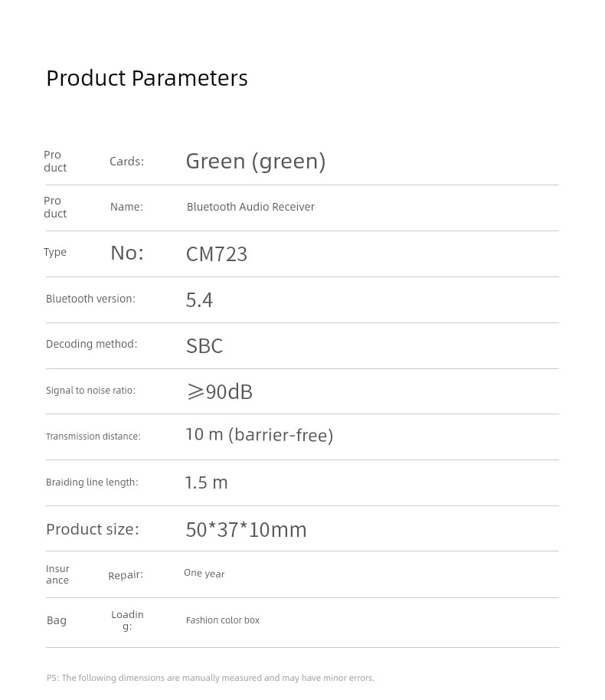Screen dimensions: 605x700
Task: Click the Braiding line length label
Action: click(x=92, y=482)
